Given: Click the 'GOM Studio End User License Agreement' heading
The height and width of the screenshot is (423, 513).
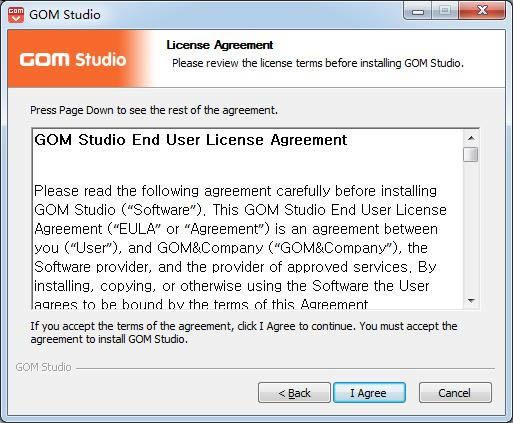Looking at the screenshot, I should (x=191, y=140).
